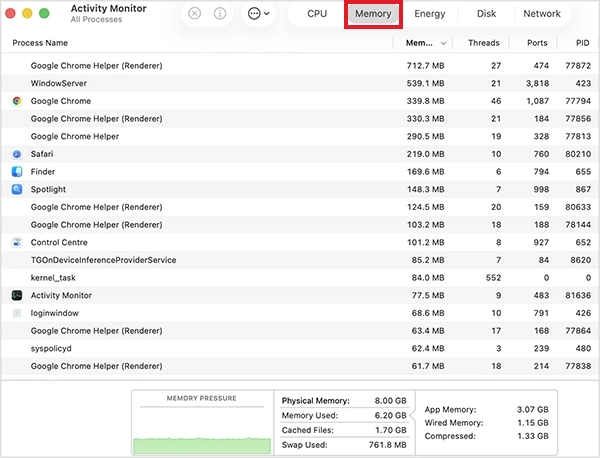Click the loginwindow process icon
Image resolution: width=600 pixels, height=458 pixels.
[17, 313]
